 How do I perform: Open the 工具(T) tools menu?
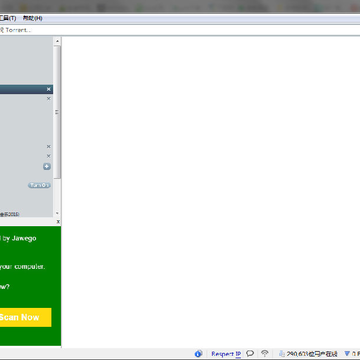[8, 18]
